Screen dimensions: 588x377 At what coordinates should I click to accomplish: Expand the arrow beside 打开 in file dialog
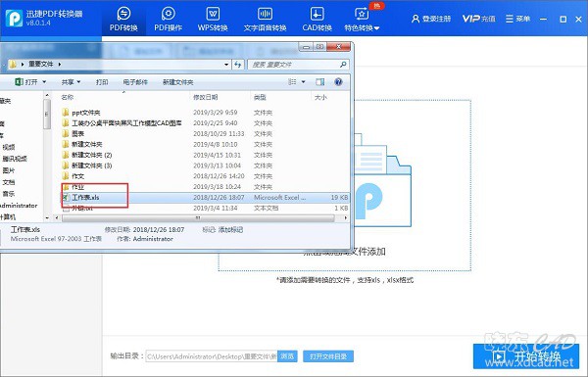click(44, 81)
